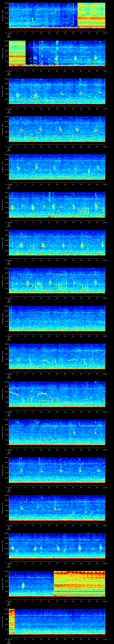Click the spectrogram panel starting at 21:29:00

57,584
